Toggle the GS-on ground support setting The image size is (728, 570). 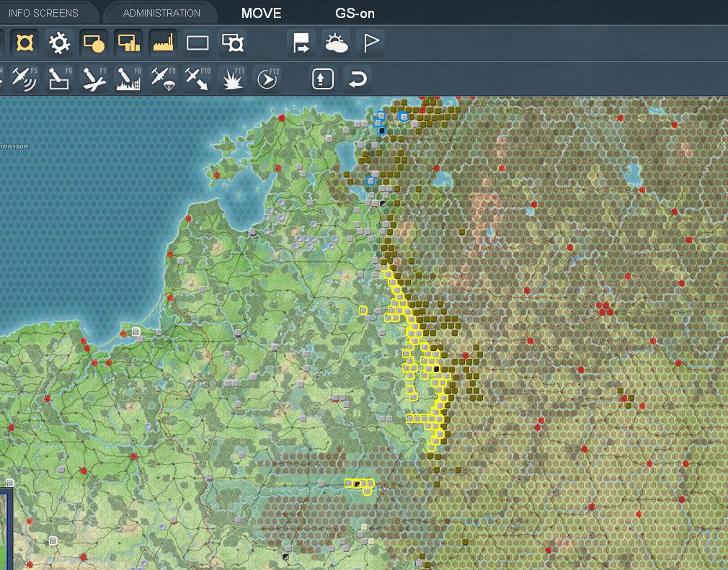[x=355, y=14]
